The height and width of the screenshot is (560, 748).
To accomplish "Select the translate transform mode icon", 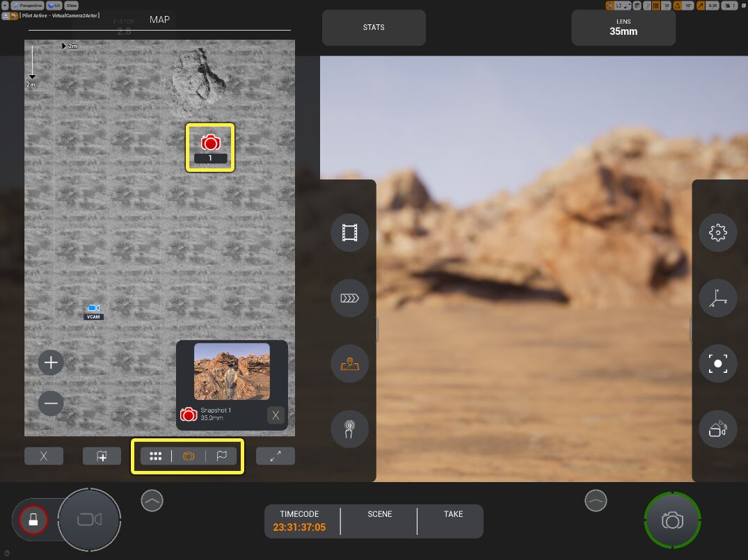I will click(x=610, y=6).
